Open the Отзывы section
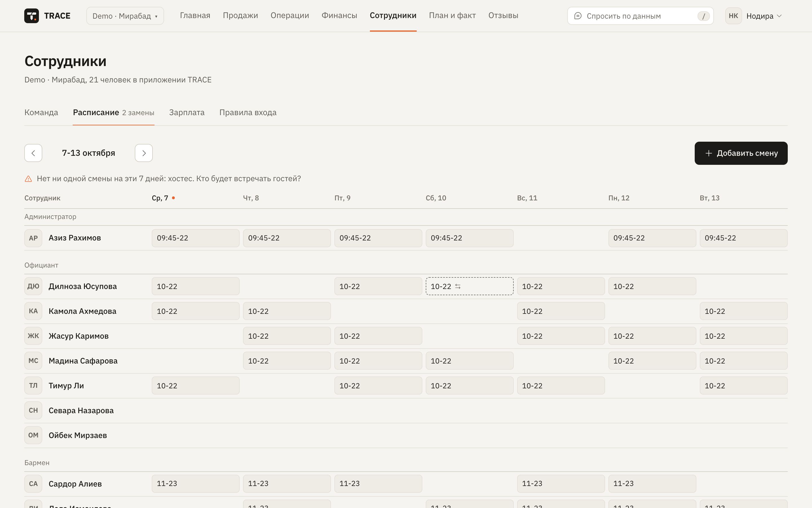 (x=503, y=16)
